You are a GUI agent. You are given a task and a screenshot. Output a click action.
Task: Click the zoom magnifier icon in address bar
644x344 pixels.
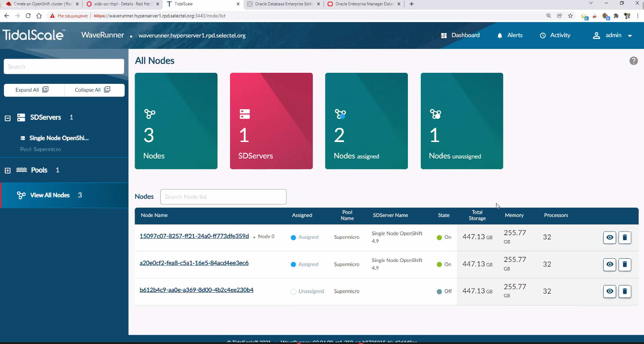[549, 16]
